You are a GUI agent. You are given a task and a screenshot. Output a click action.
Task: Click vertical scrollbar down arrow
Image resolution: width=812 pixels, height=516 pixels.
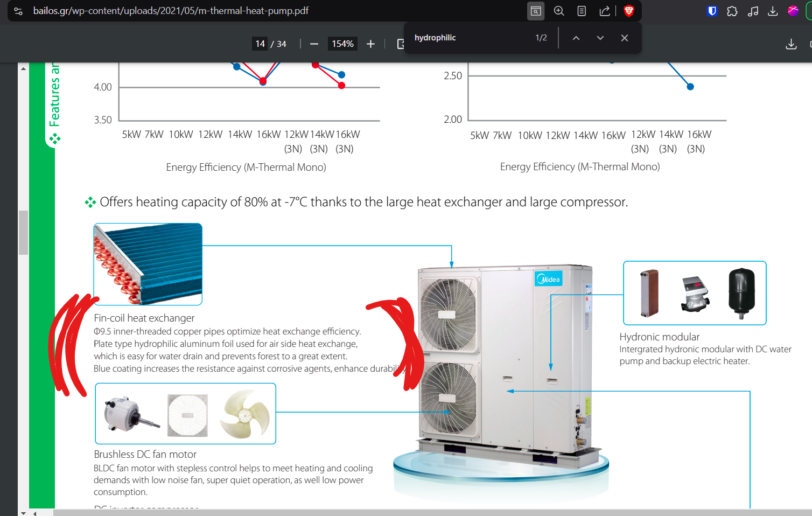23,512
